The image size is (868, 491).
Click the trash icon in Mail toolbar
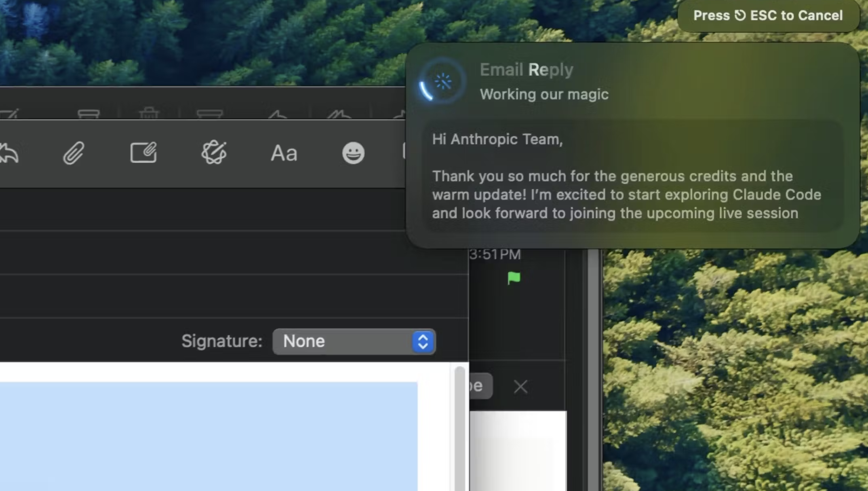149,113
